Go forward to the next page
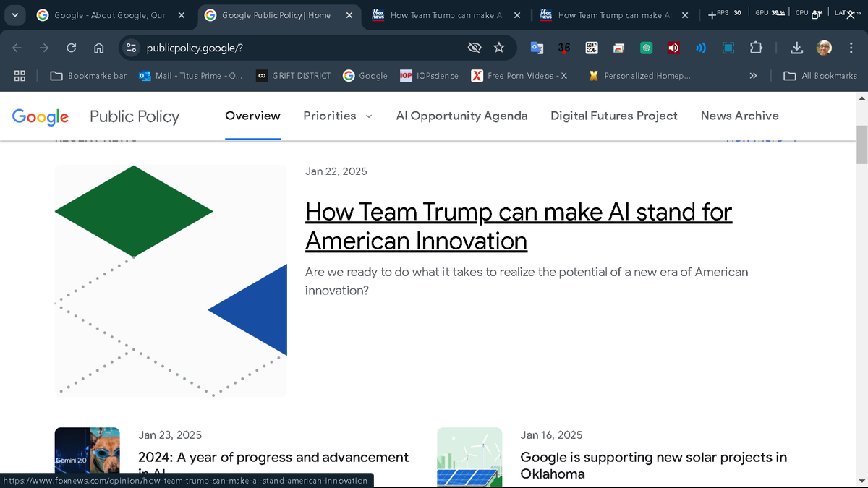This screenshot has height=488, width=868. click(x=44, y=48)
